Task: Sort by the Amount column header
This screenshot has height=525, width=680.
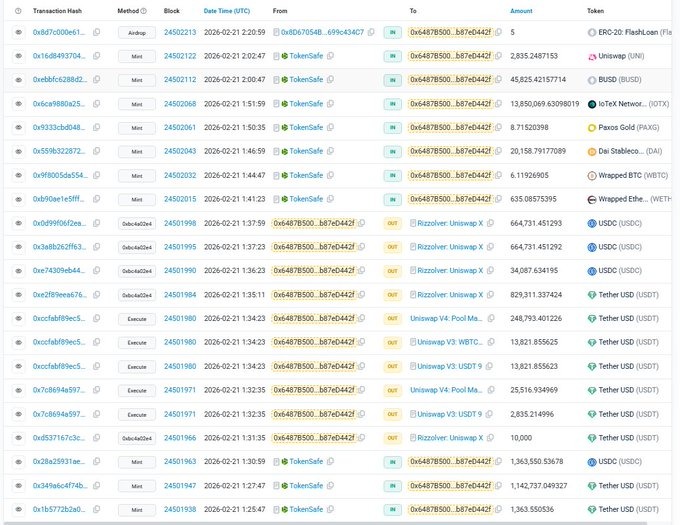Action: (521, 11)
